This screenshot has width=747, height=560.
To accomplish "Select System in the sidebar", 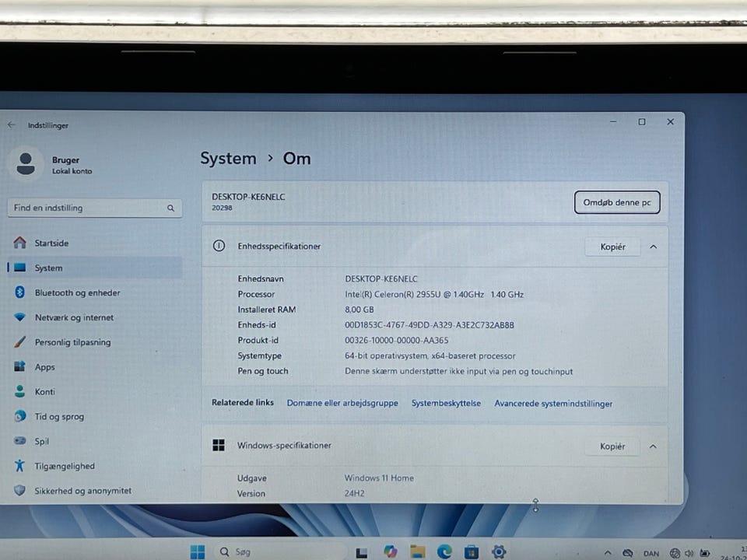I will 94,268.
